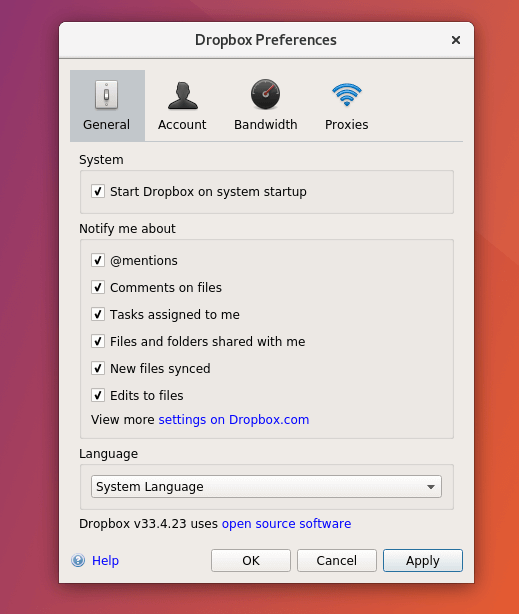Click the Cancel button
The width and height of the screenshot is (519, 614).
coord(337,560)
